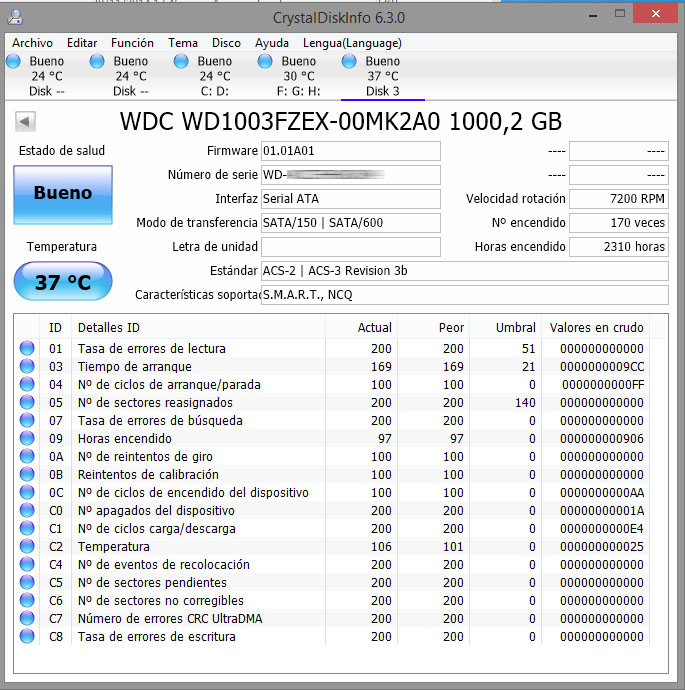
Task: Open the Lengua(Language) menu
Action: [x=352, y=43]
